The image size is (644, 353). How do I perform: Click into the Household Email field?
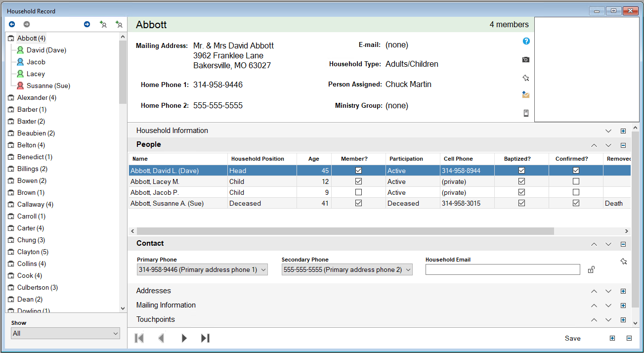[x=502, y=269]
